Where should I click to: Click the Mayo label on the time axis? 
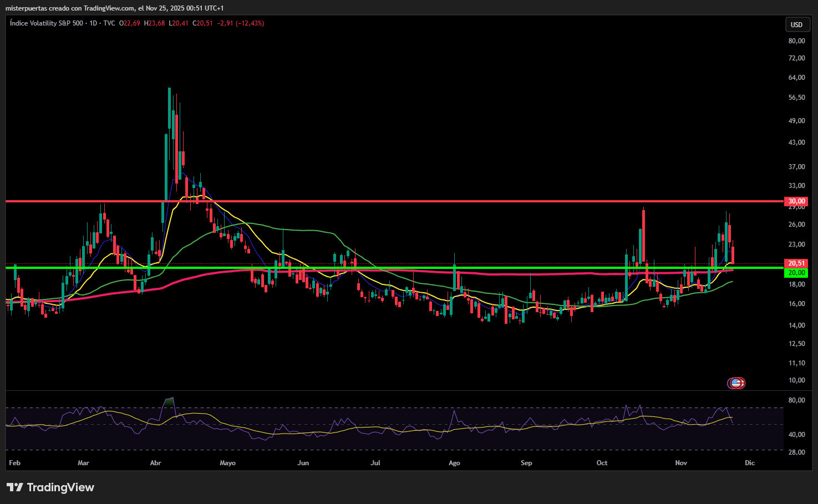[227, 463]
